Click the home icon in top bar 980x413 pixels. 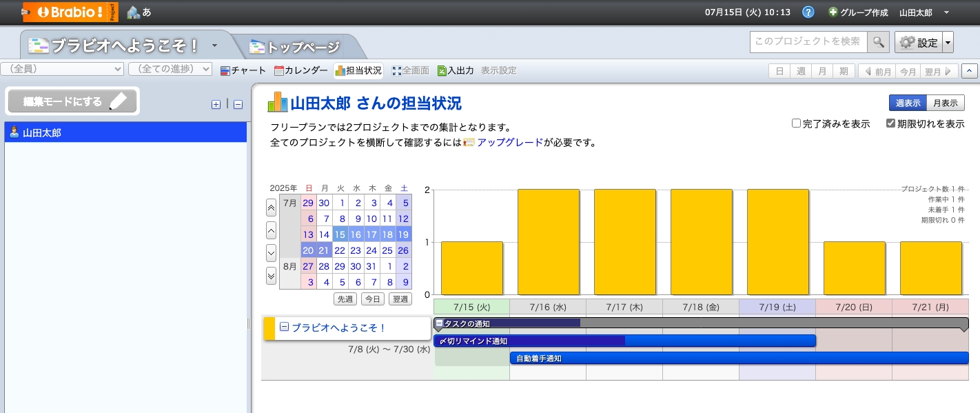tap(133, 12)
